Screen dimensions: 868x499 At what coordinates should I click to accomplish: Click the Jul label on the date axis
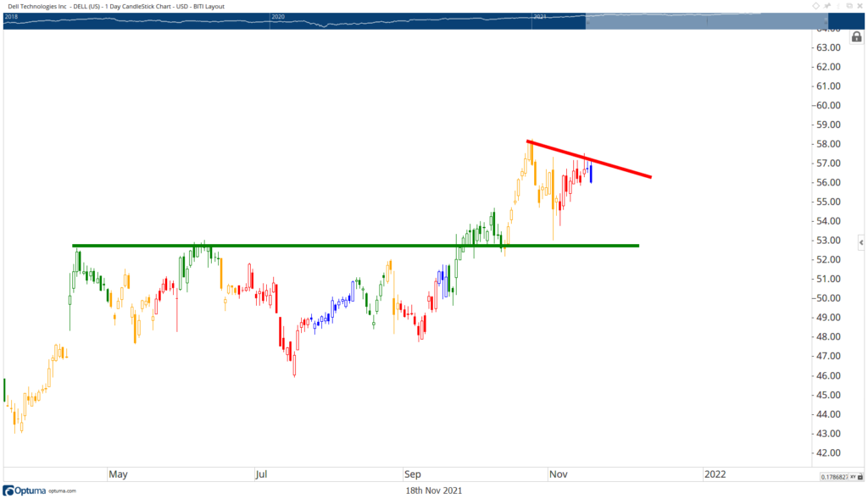point(261,474)
